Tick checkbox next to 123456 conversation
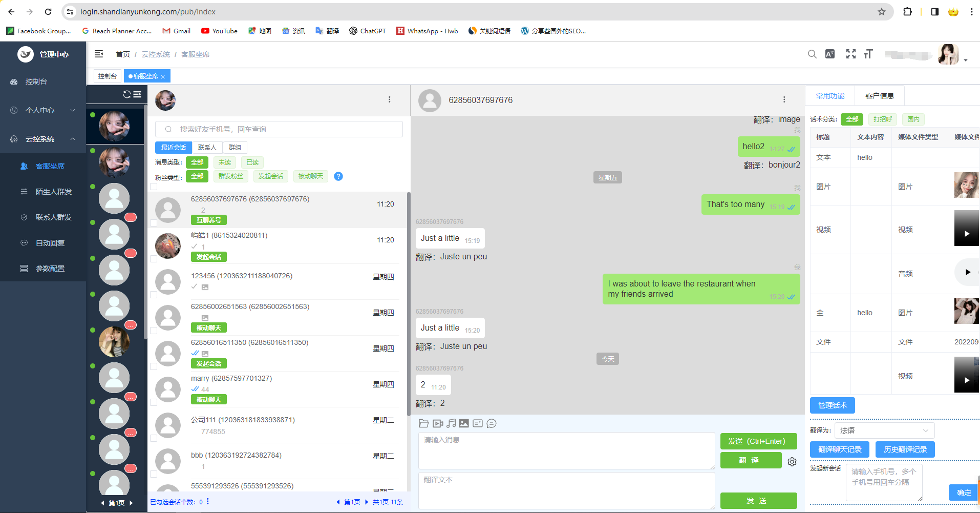 coord(154,295)
